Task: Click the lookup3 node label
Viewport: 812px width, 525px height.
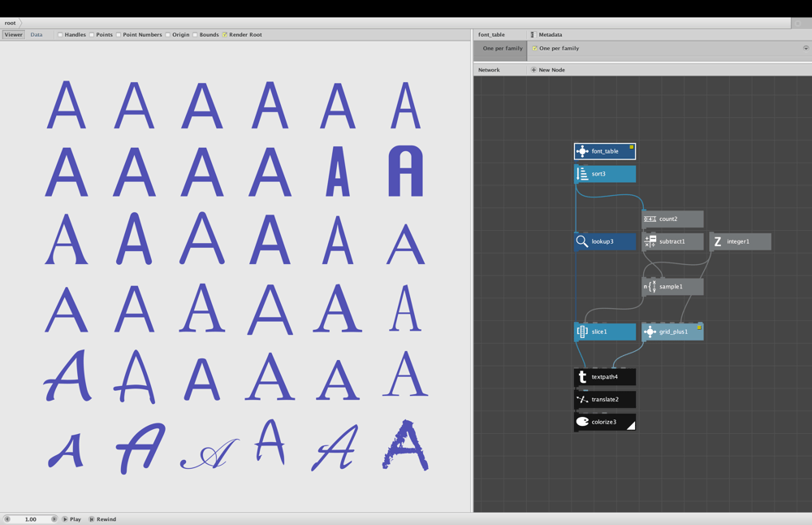Action: click(x=603, y=241)
